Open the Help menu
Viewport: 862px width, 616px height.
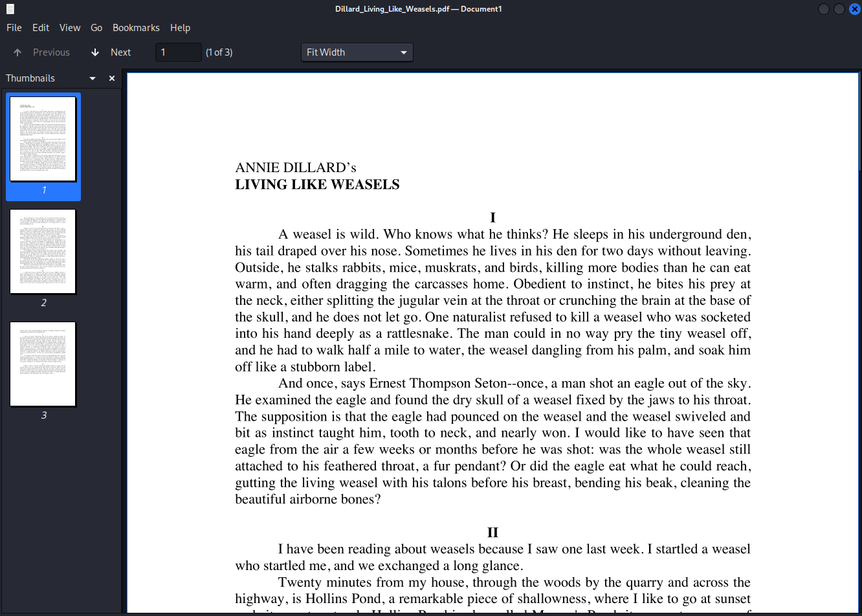[180, 28]
